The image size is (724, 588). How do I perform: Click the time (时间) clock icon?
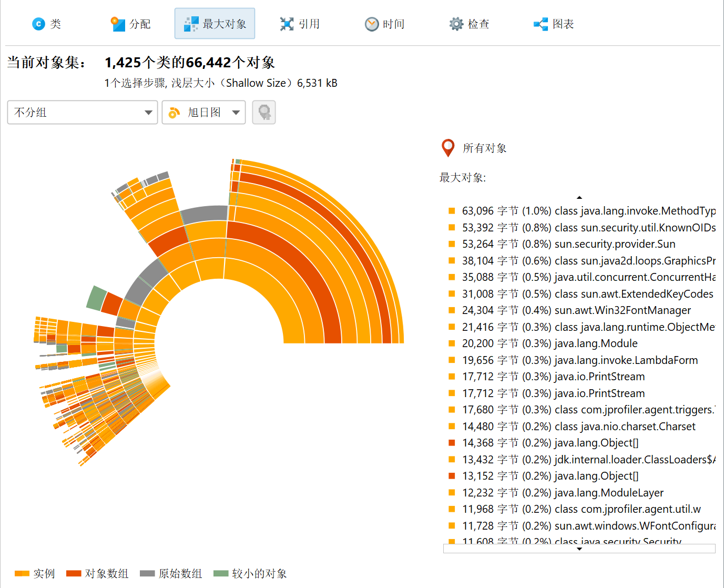pos(372,24)
